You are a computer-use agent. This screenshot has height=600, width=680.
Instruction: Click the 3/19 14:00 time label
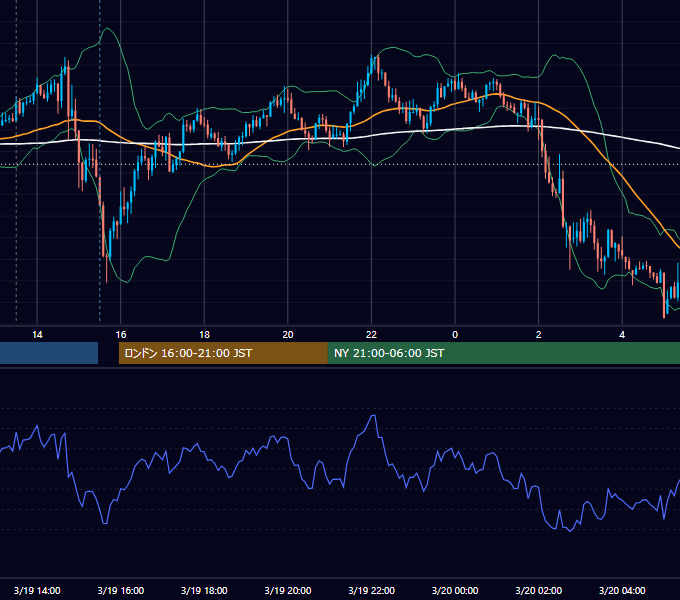tap(37, 590)
